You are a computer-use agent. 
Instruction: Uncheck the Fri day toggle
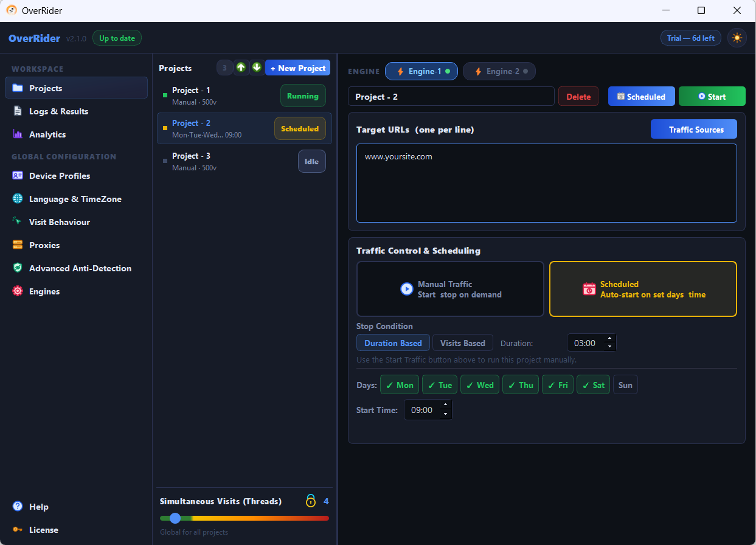[x=558, y=385]
